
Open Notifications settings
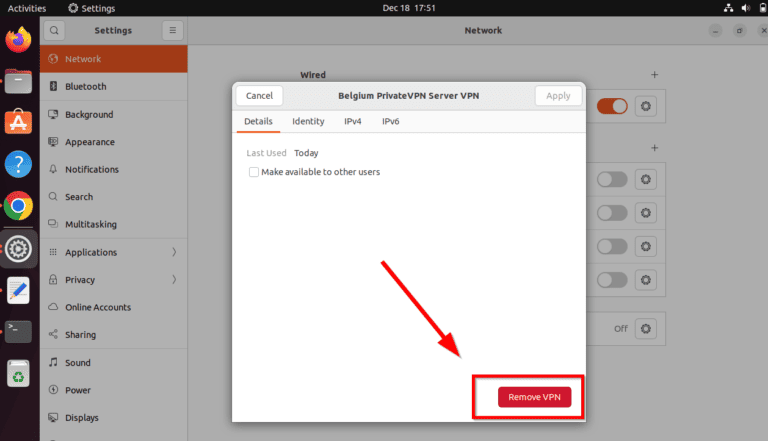coord(114,169)
